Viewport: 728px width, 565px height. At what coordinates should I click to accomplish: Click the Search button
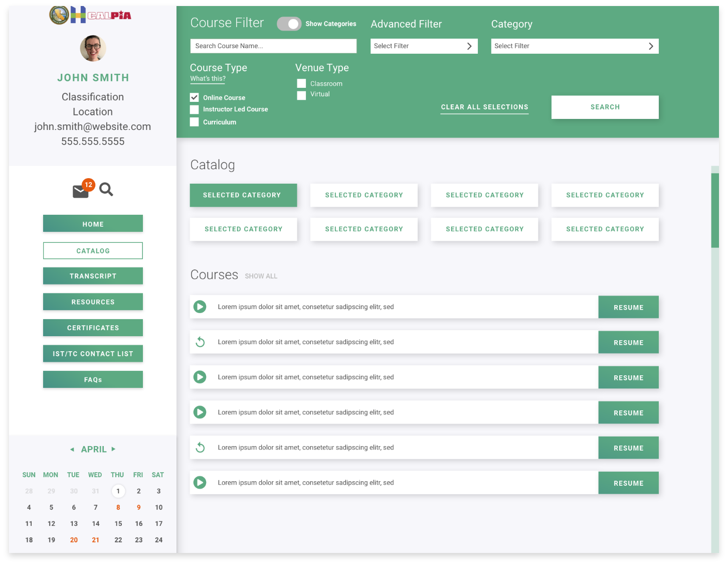coord(605,107)
